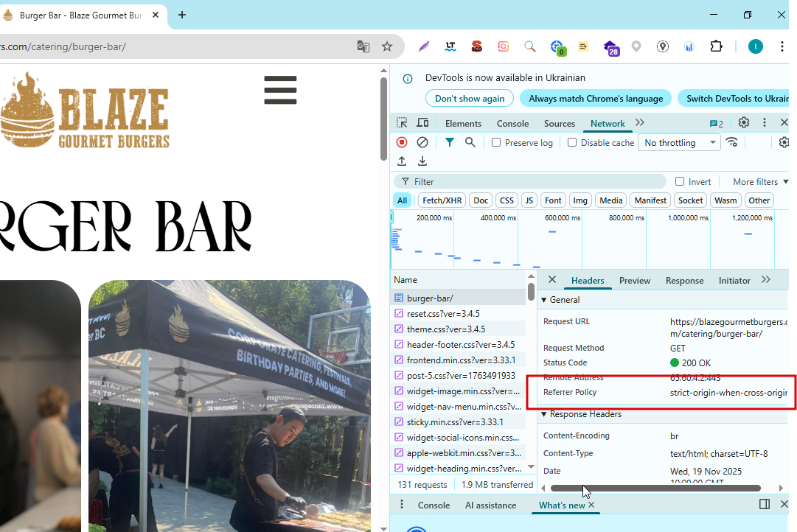This screenshot has width=797, height=532.
Task: Click the web page vertical scrollbar
Action: [x=384, y=119]
